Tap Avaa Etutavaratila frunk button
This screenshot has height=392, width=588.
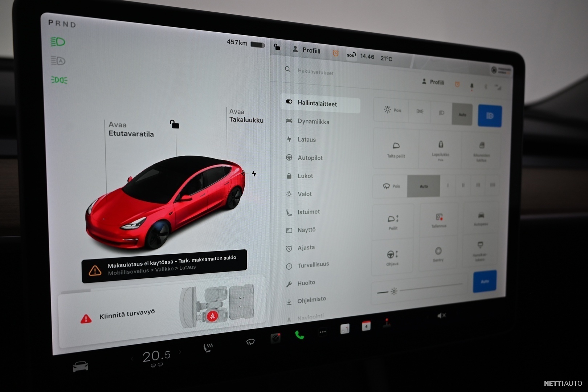point(131,129)
